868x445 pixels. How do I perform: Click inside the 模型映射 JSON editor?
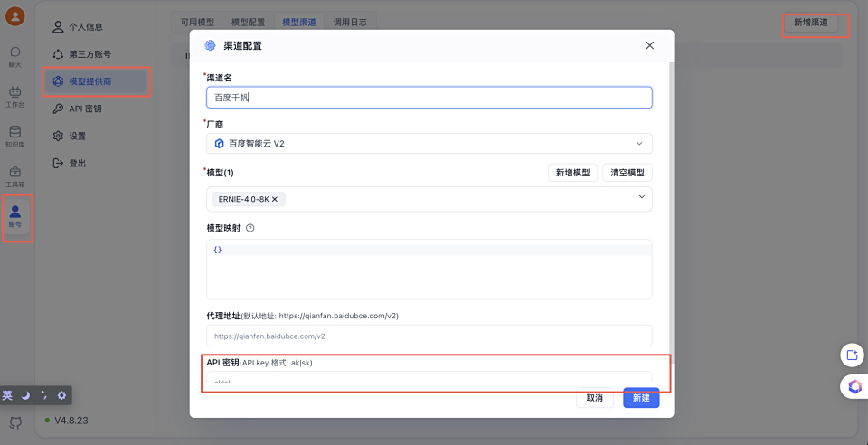[429, 269]
